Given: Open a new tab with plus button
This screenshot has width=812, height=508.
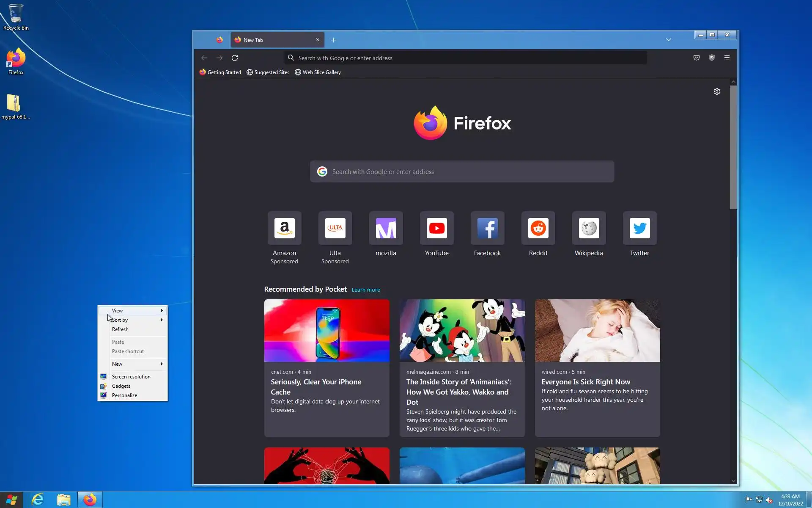Looking at the screenshot, I should click(x=333, y=40).
